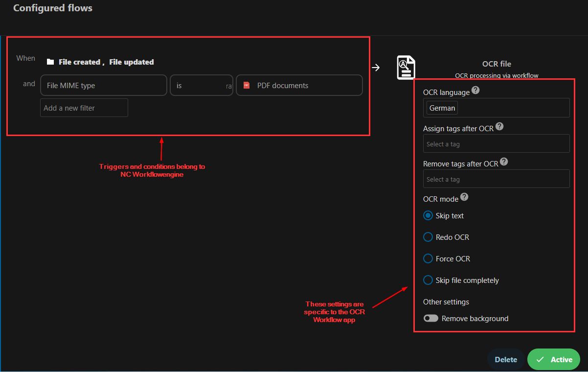Click the File updated trigger
The height and width of the screenshot is (372, 588).
click(132, 62)
